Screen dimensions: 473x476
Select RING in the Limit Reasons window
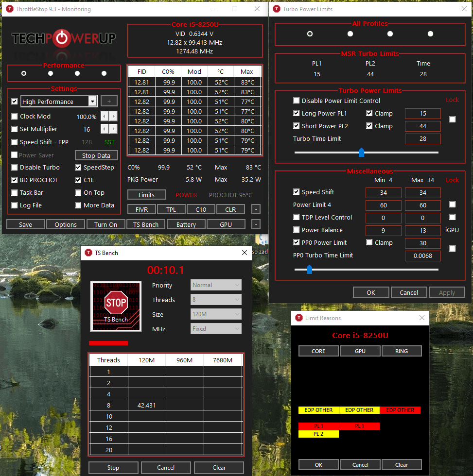(402, 351)
